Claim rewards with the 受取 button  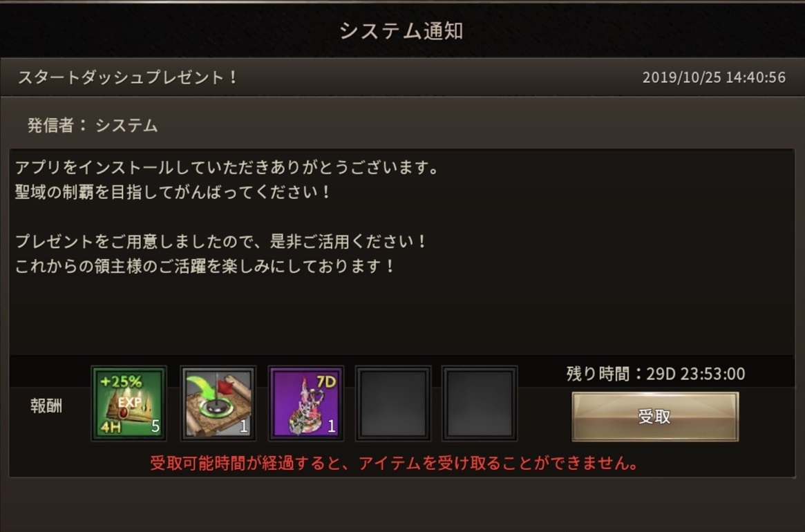pyautogui.click(x=655, y=417)
